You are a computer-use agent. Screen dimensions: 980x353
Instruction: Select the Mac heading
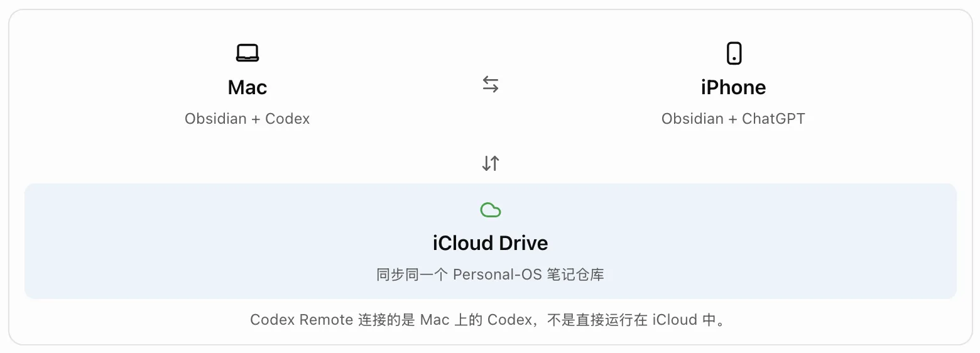pyautogui.click(x=248, y=87)
